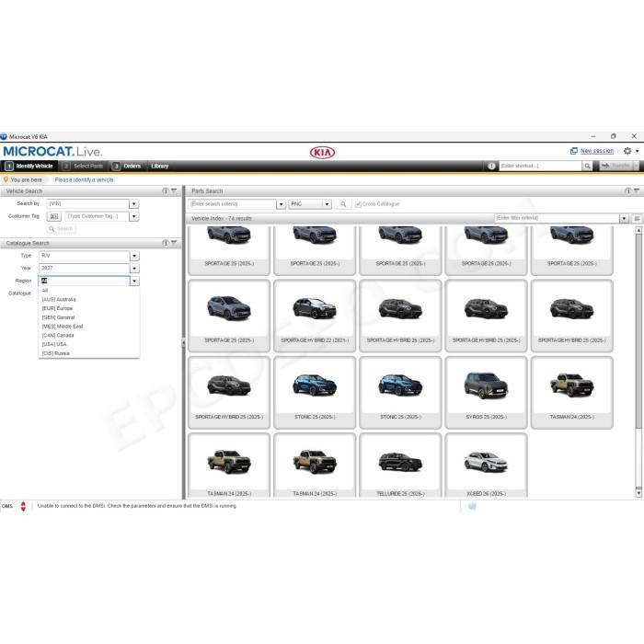Open the settings gear icon
The image size is (644, 644).
click(627, 151)
